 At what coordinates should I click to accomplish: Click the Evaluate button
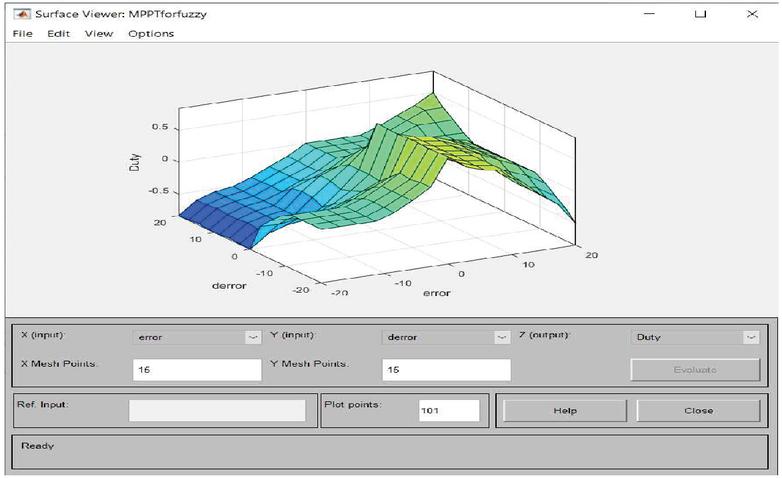(x=695, y=370)
